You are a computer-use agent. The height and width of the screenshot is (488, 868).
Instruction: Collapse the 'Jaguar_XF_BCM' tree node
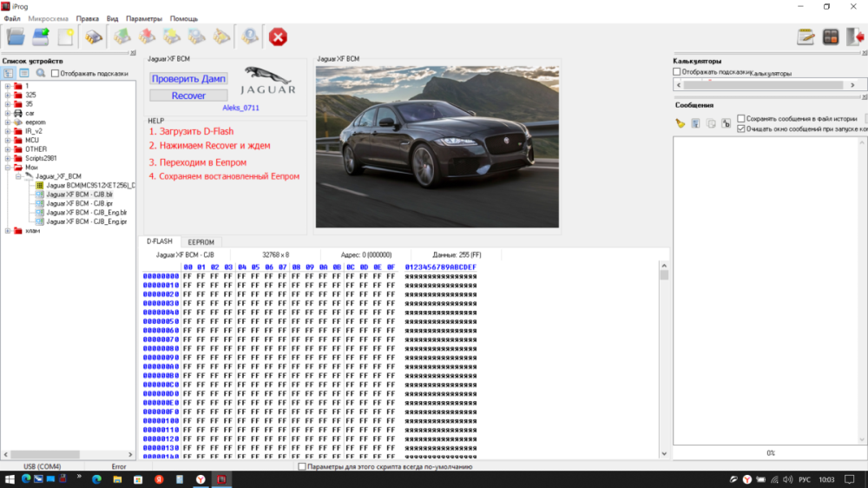tap(18, 176)
